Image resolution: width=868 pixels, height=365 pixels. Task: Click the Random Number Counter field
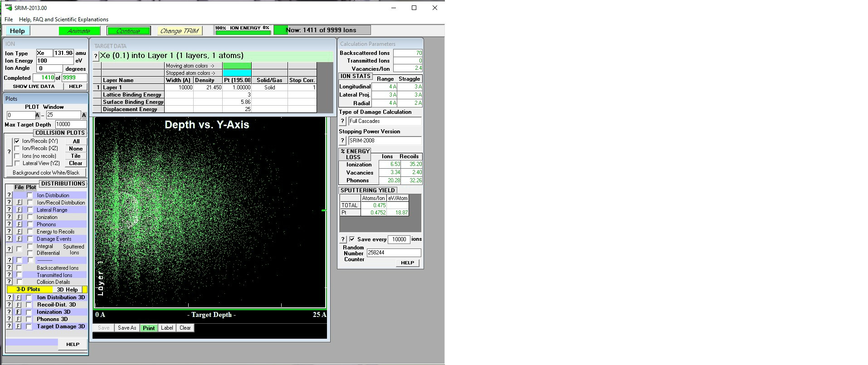coord(394,253)
